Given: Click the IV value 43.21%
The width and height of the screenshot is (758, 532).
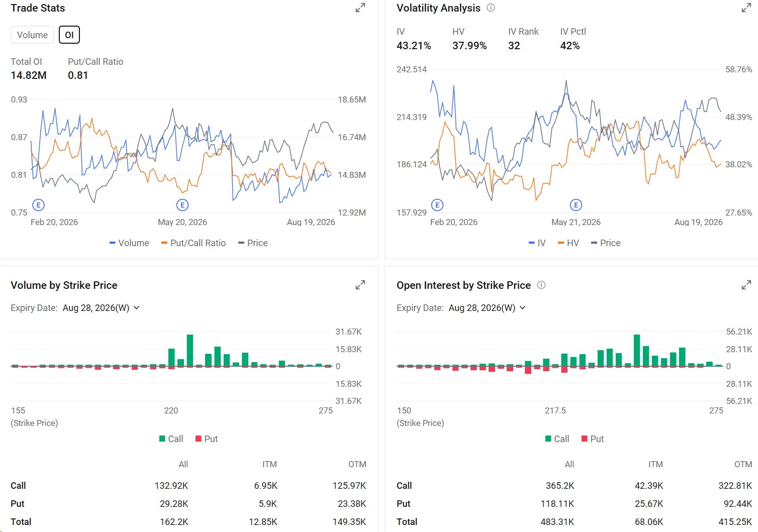Looking at the screenshot, I should (x=414, y=46).
